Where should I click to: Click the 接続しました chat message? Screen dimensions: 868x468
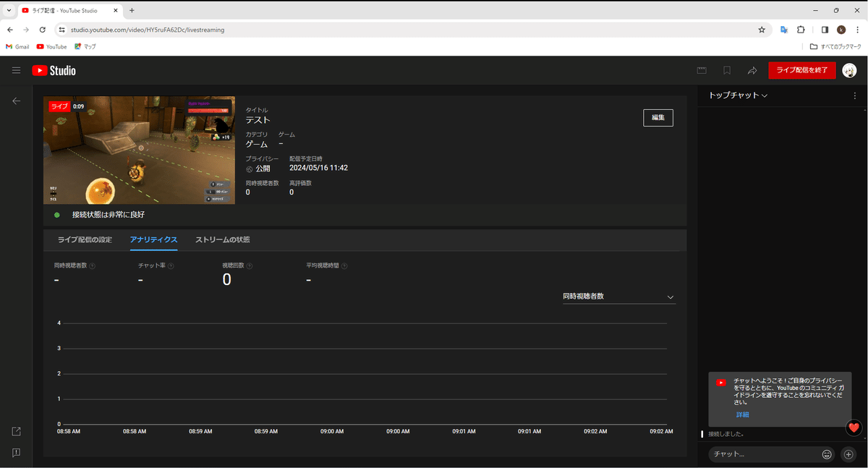click(x=726, y=434)
